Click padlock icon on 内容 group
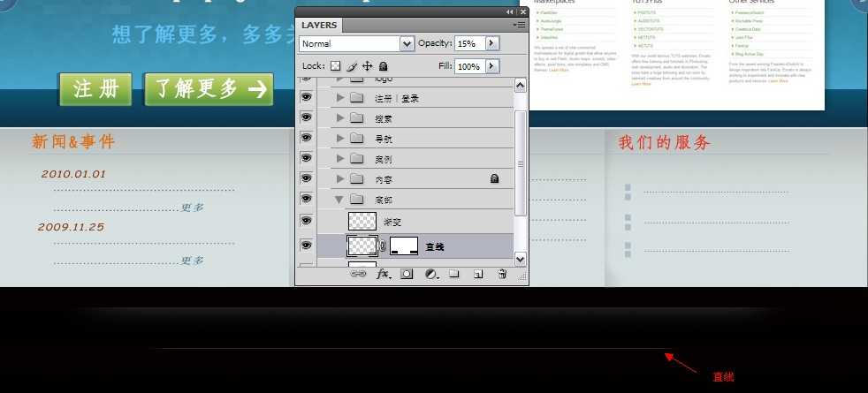 pyautogui.click(x=494, y=178)
